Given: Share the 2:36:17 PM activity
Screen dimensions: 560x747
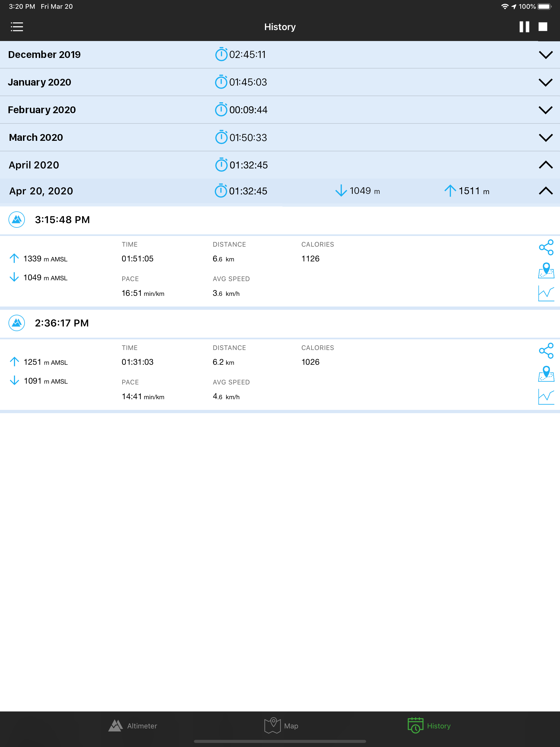Looking at the screenshot, I should [x=546, y=351].
